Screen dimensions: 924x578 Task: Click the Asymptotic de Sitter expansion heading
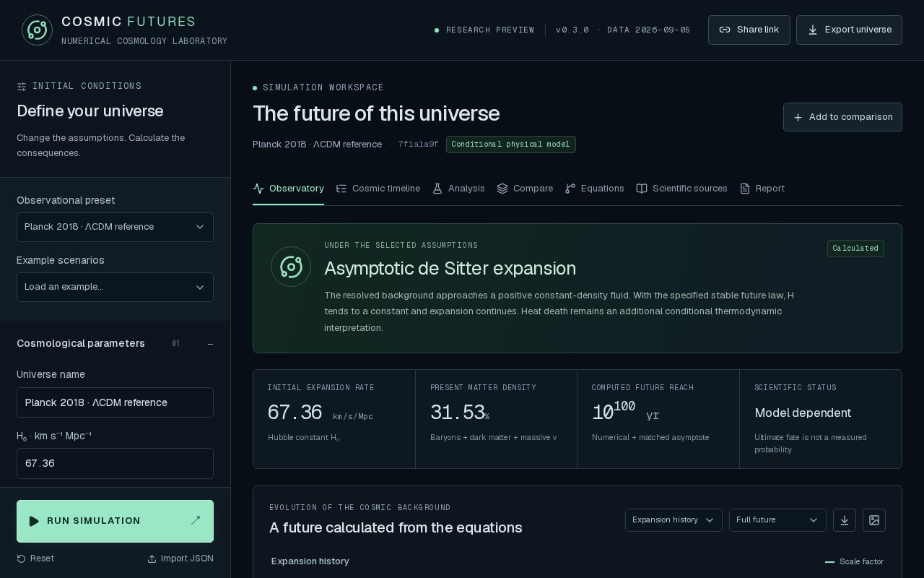click(450, 268)
